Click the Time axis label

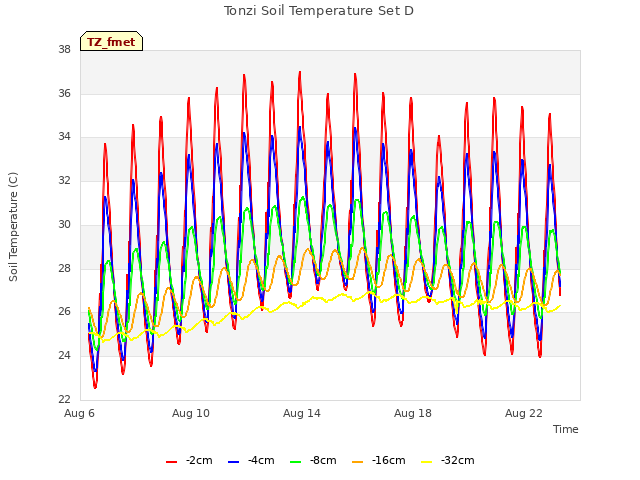pyautogui.click(x=566, y=429)
